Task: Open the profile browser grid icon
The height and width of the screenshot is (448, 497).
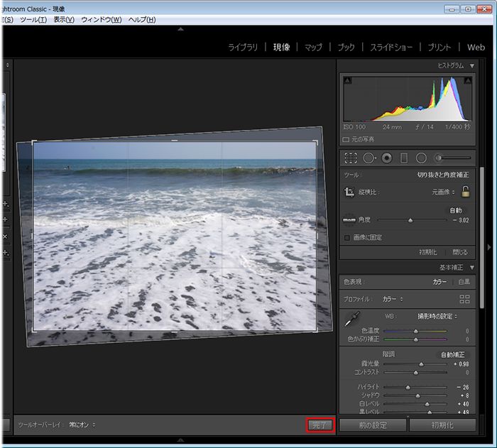Action: pos(465,299)
